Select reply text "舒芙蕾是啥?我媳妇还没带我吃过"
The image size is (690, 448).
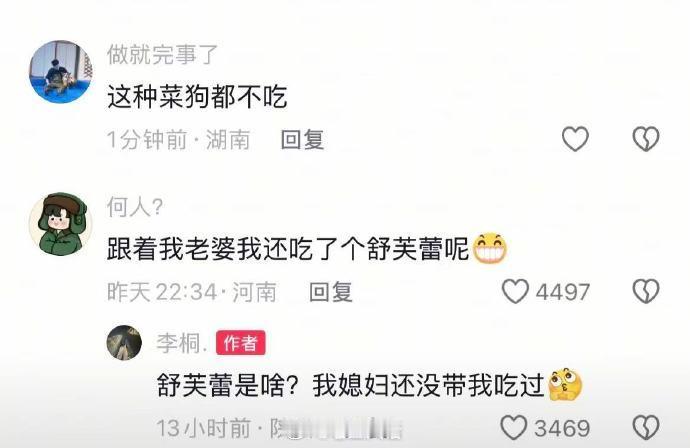(351, 385)
